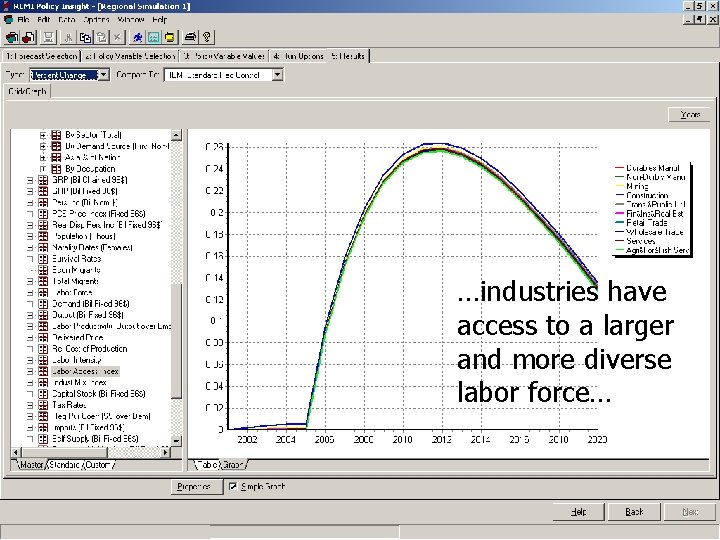Select Self Supply (Bil Fixed 96$) row
The image size is (720, 540).
pyautogui.click(x=95, y=439)
